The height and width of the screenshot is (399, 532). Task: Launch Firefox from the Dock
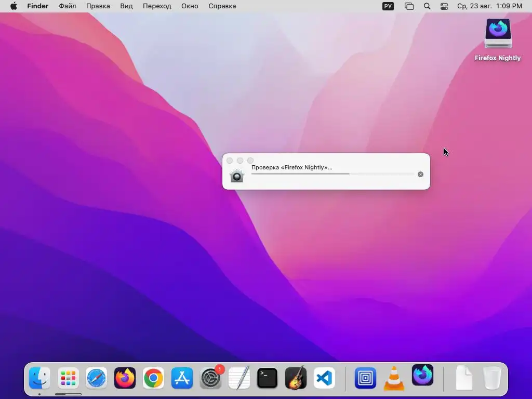pyautogui.click(x=125, y=378)
